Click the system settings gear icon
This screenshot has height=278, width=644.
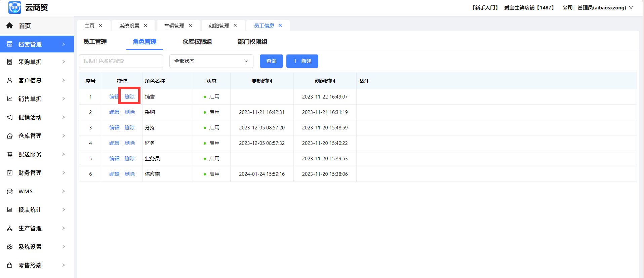pyautogui.click(x=10, y=247)
